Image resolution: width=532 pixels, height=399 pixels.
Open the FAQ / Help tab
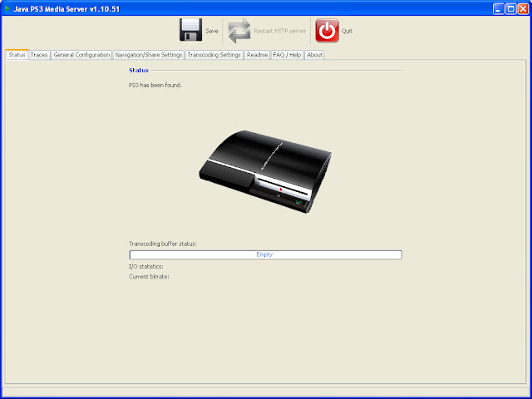[287, 55]
